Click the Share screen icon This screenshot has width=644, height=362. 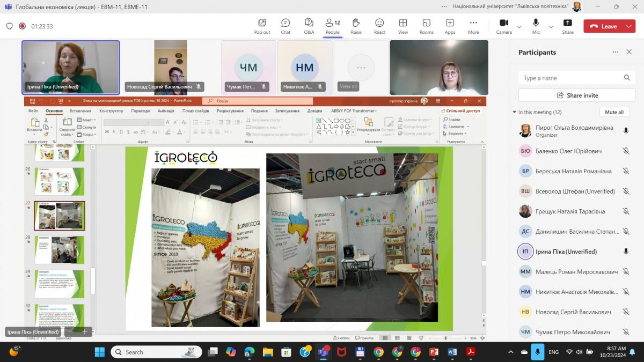point(567,26)
